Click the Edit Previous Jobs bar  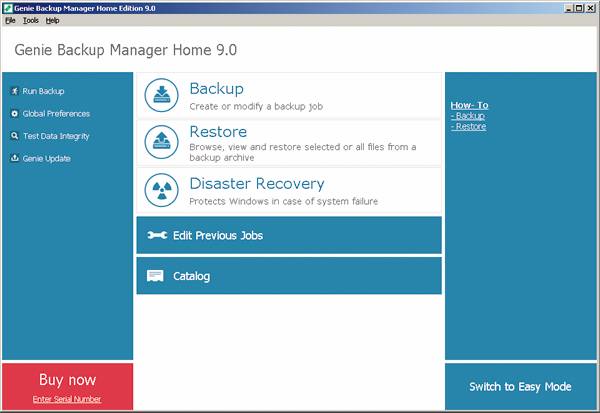coord(289,235)
